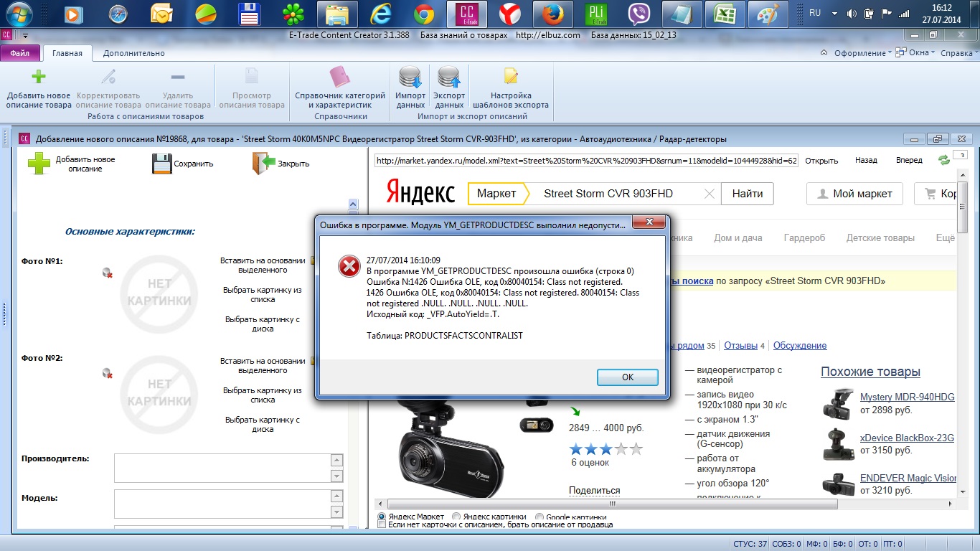The width and height of the screenshot is (980, 551).
Task: Click the 'Мой маркет' button
Action: coord(854,194)
